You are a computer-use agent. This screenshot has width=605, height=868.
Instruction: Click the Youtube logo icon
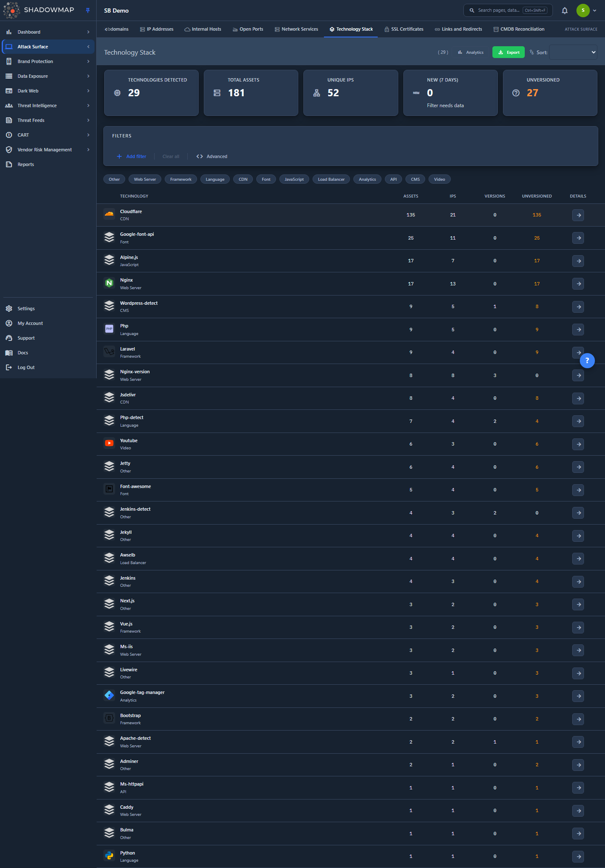pos(109,443)
